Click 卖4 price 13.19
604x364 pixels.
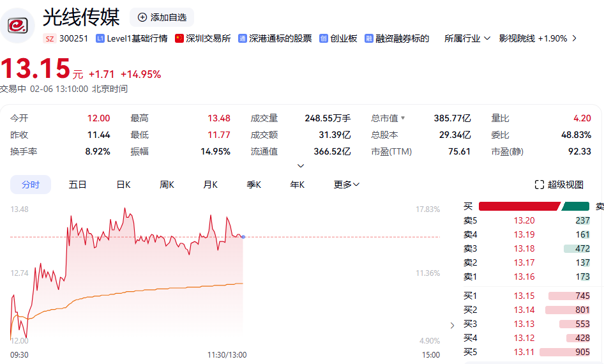(524, 234)
